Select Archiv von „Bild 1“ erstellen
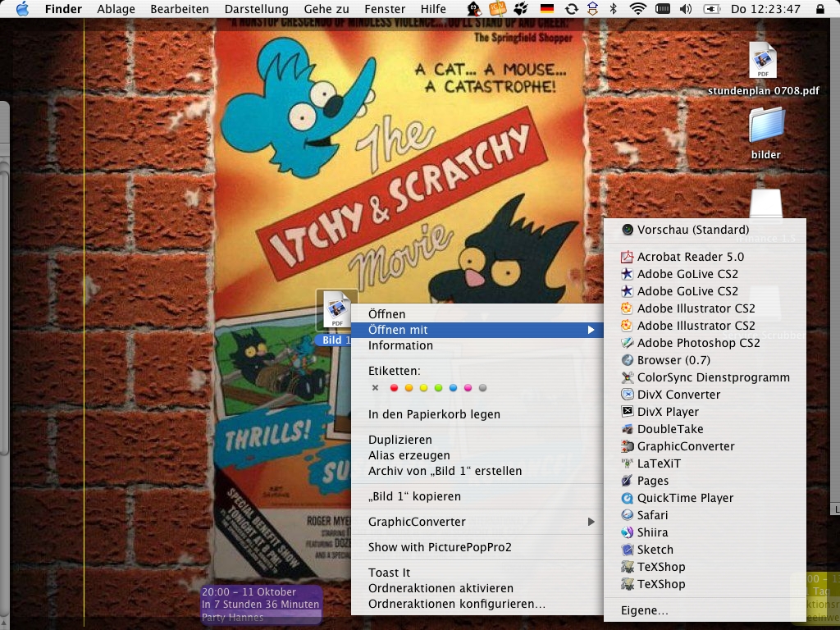The height and width of the screenshot is (630, 840). tap(477, 471)
